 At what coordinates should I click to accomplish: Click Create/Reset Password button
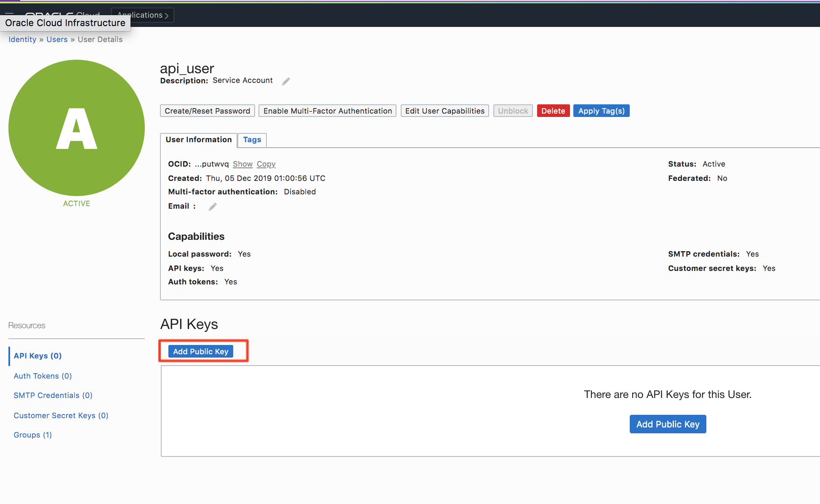tap(207, 111)
